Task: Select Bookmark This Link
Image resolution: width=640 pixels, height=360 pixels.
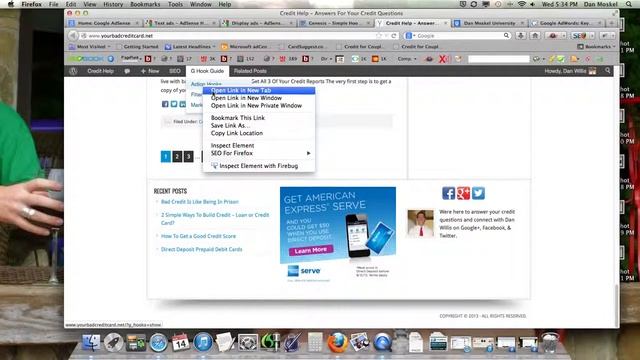Action: [259, 118]
